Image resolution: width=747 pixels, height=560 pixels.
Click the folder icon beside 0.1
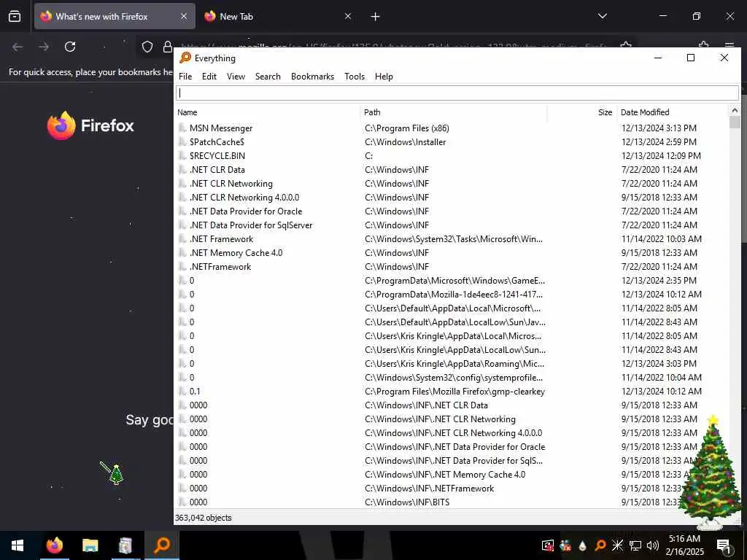182,392
